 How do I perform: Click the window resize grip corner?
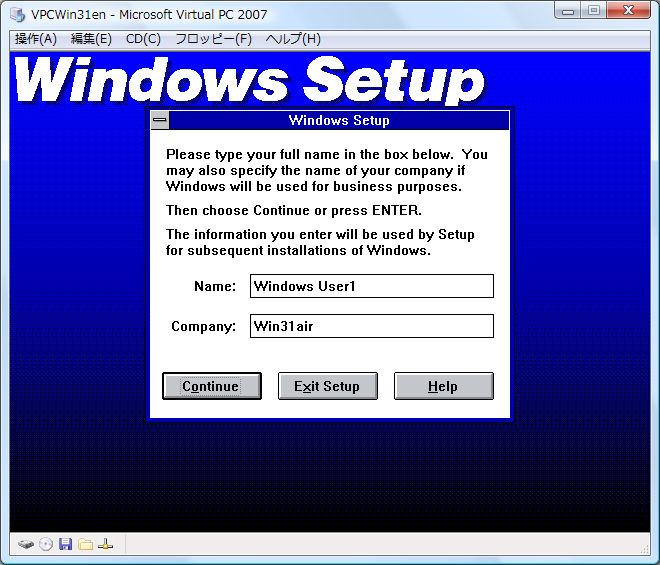[x=645, y=548]
